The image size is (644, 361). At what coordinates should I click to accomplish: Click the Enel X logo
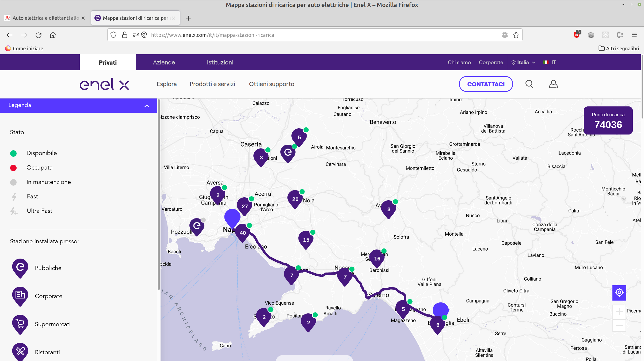[104, 84]
